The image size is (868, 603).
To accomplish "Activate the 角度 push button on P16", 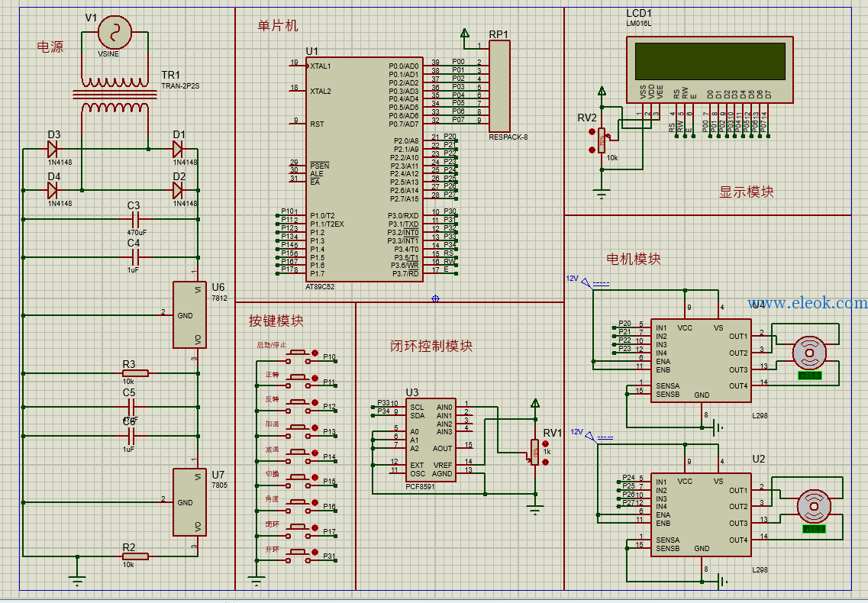I will pos(299,504).
